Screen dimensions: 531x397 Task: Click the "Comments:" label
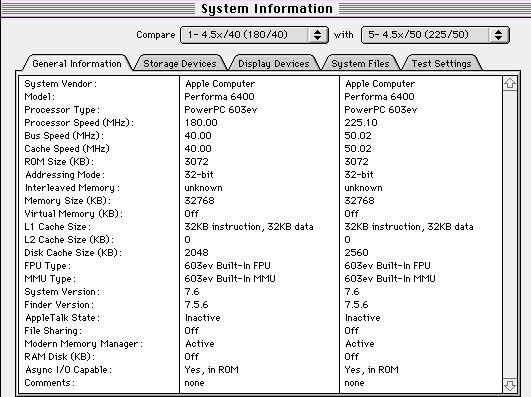(49, 383)
